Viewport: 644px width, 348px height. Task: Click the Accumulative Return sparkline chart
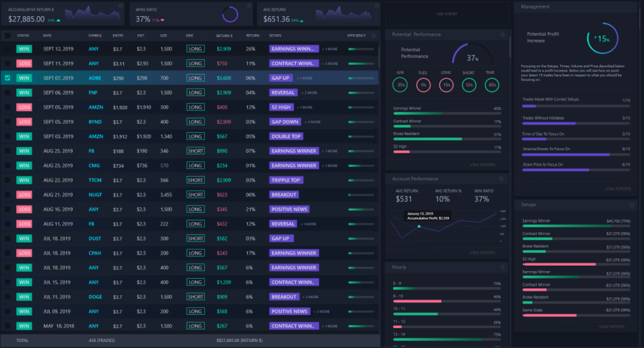[93, 13]
